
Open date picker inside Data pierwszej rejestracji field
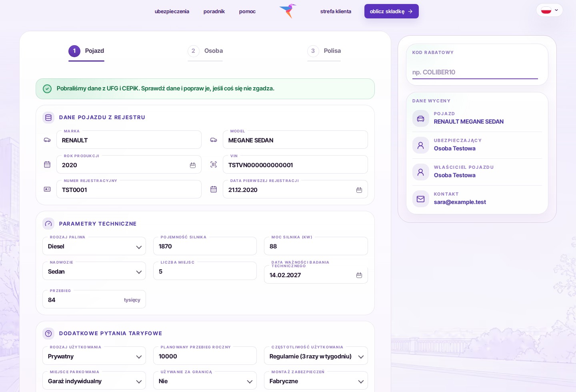(359, 190)
